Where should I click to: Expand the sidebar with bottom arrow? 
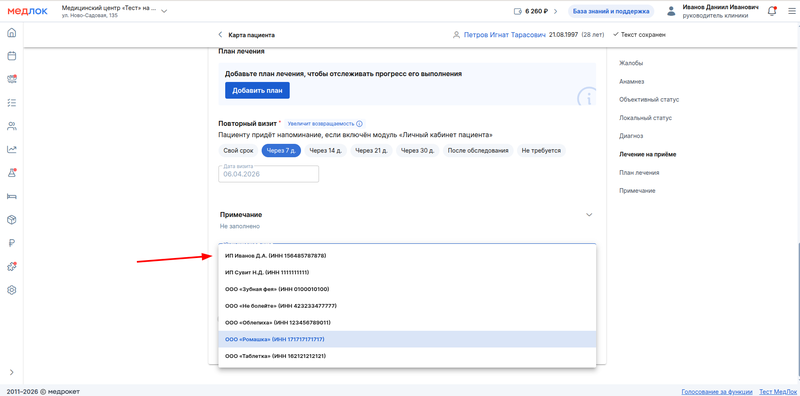tap(12, 372)
